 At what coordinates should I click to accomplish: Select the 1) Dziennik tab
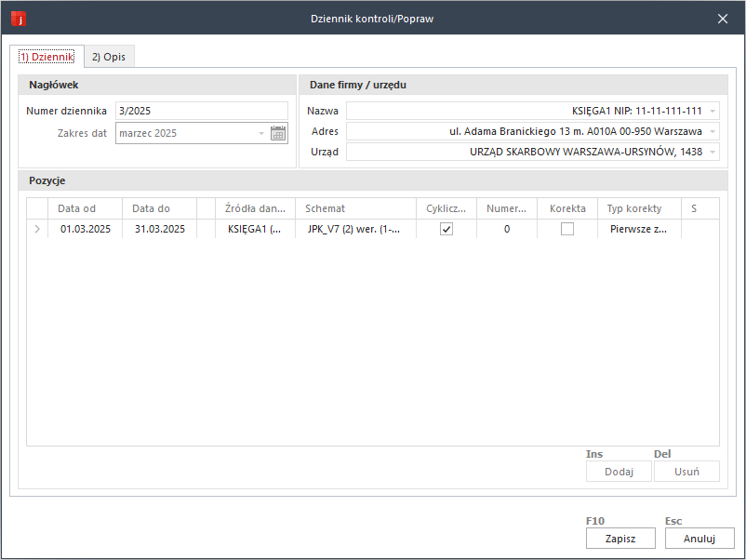tap(47, 57)
